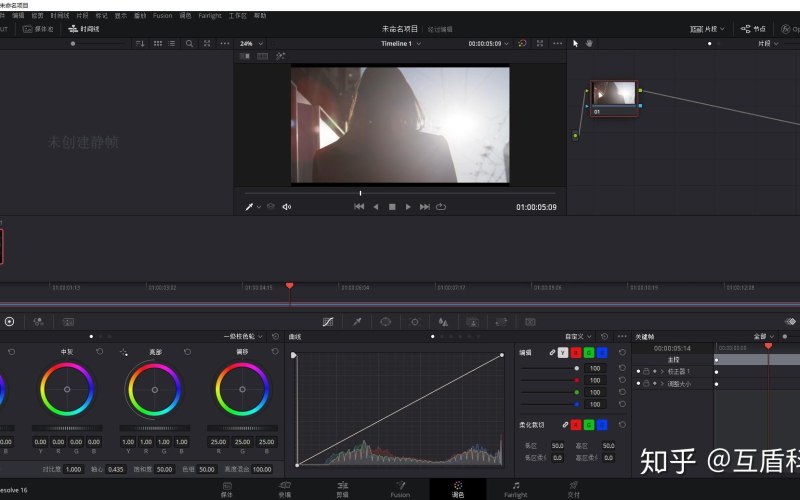The image size is (800, 500).
Task: Open the curves custom (自定义) dropdown
Action: (x=578, y=337)
